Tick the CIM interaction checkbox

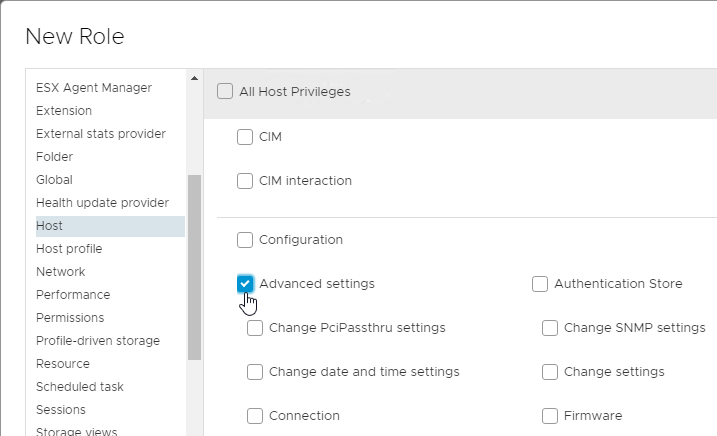click(x=245, y=181)
